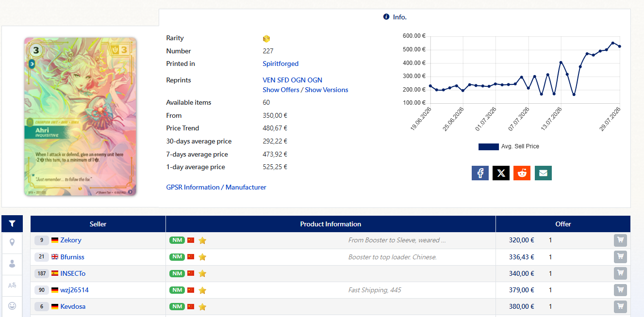Viewport: 644px width, 317px height.
Task: Click the 29.07.2026 chart date label
Action: click(610, 119)
